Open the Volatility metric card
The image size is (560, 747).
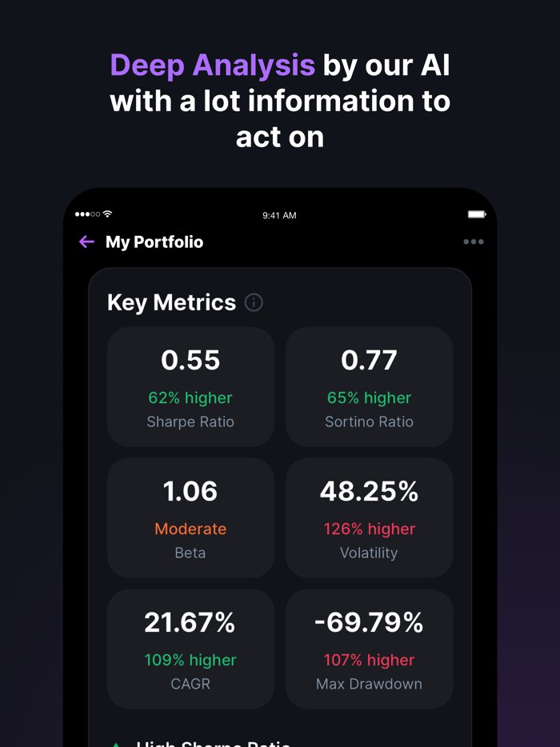point(369,517)
